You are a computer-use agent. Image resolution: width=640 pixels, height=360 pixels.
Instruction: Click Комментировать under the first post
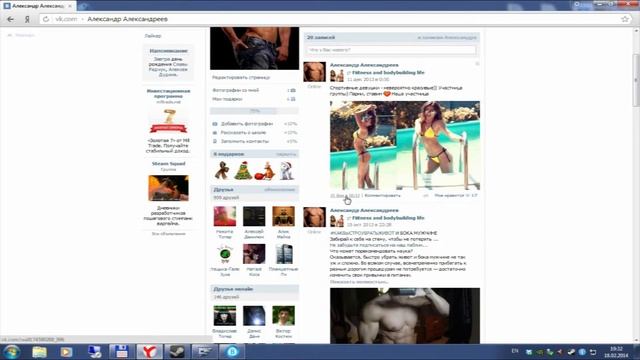(x=382, y=196)
